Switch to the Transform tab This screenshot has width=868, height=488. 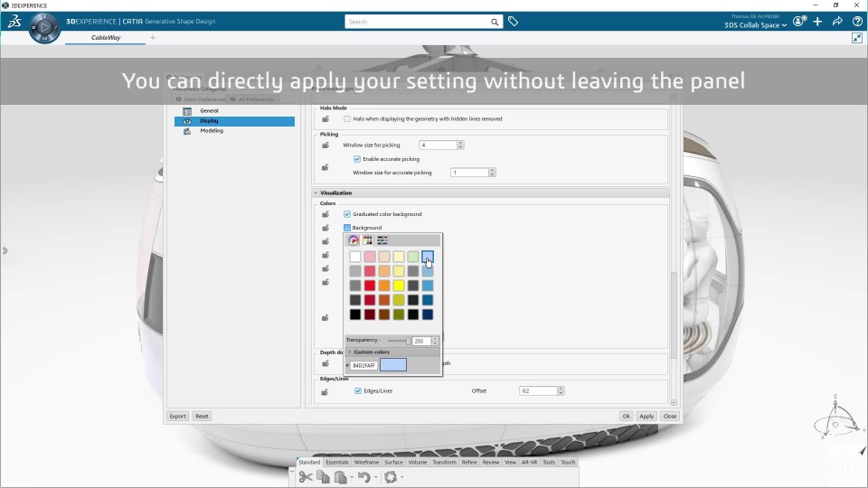click(444, 462)
